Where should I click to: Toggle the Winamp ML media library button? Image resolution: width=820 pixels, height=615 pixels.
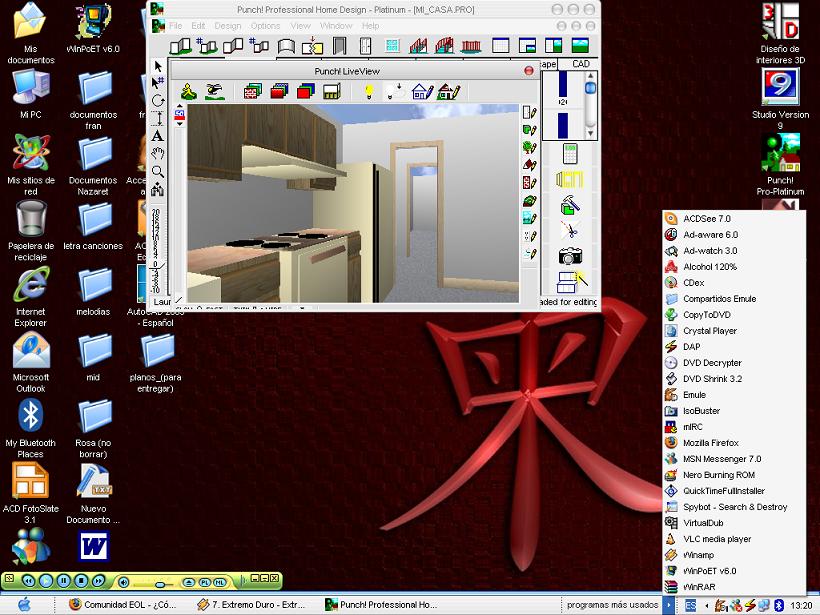pos(220,582)
